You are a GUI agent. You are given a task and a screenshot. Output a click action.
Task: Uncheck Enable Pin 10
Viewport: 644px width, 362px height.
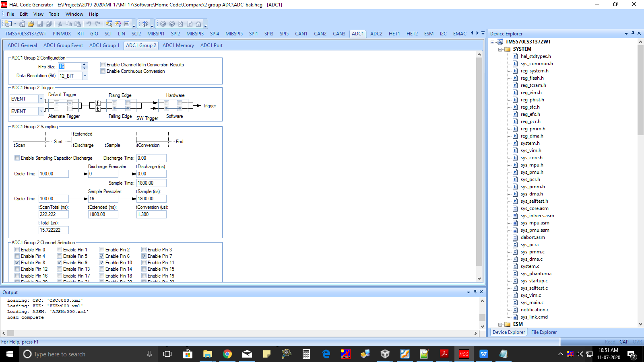click(102, 263)
